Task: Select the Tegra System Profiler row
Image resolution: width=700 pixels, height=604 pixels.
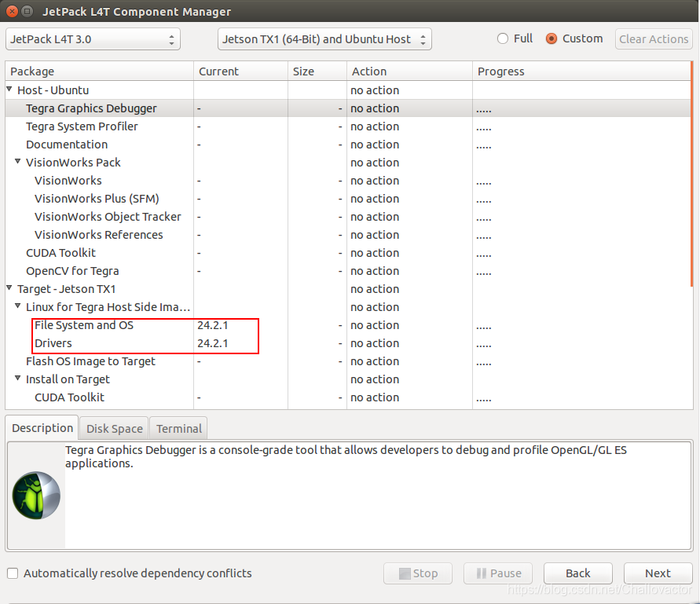Action: point(348,126)
